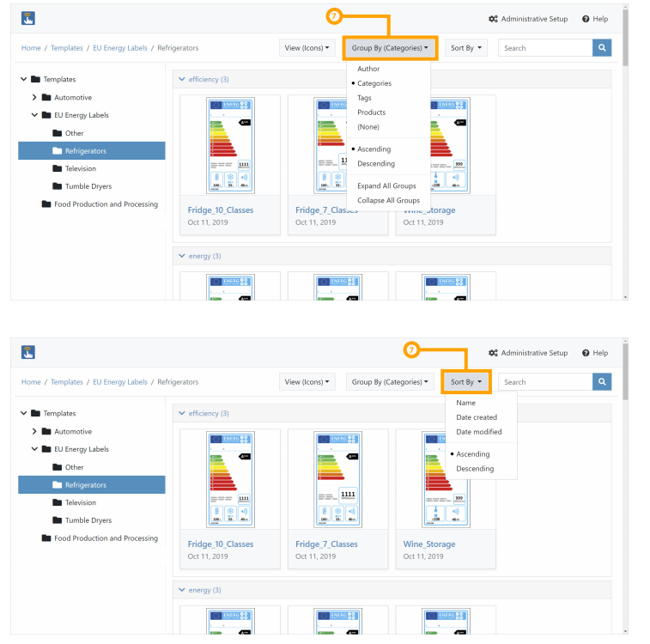The height and width of the screenshot is (644, 650).
Task: Choose Products in Group By menu
Action: tap(372, 112)
